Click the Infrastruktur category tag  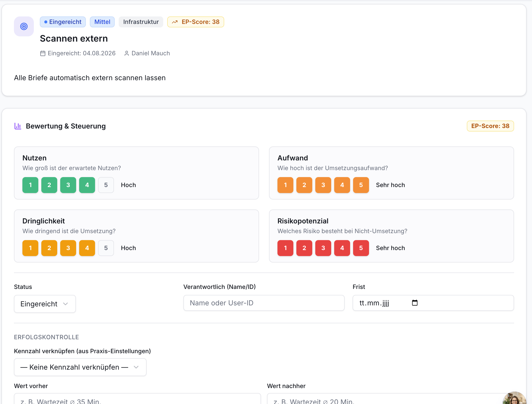pyautogui.click(x=141, y=22)
